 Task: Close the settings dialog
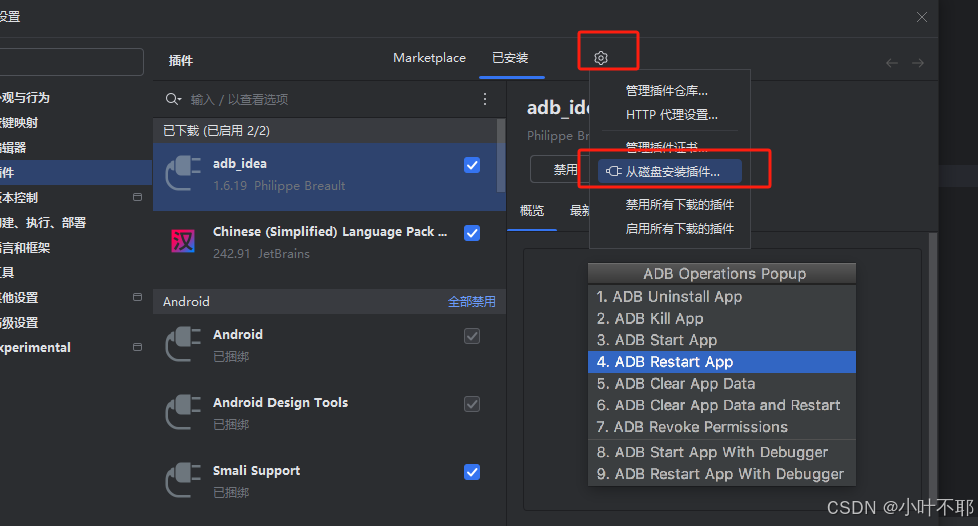(x=922, y=17)
